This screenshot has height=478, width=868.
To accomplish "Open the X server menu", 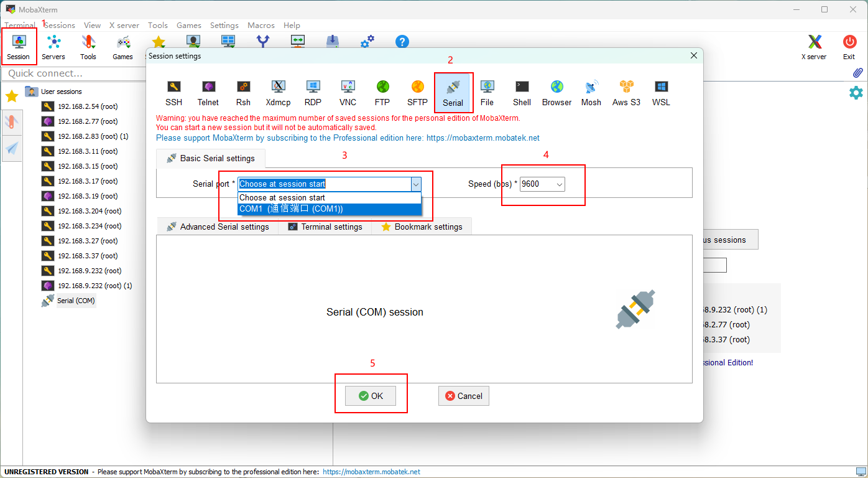I will pyautogui.click(x=124, y=26).
